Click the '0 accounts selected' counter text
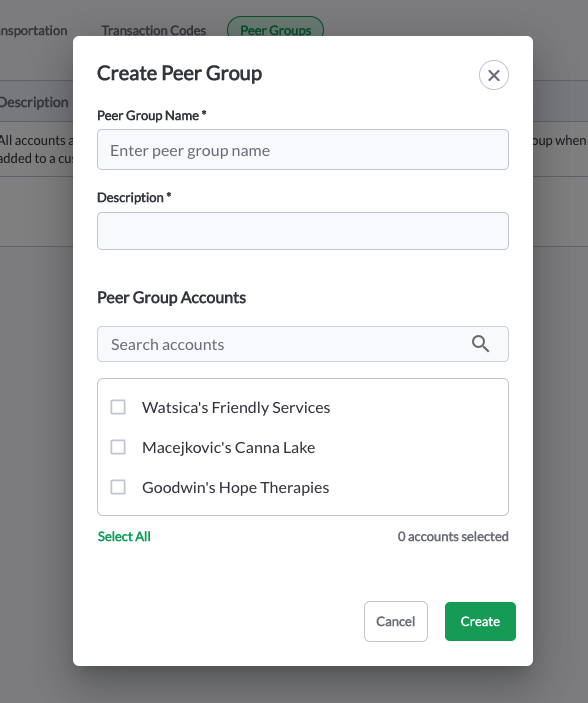Screen dimensions: 588x703 pyautogui.click(x=453, y=536)
